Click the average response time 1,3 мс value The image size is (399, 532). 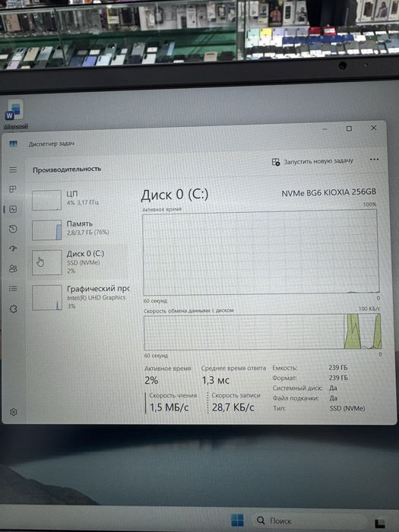(x=216, y=380)
